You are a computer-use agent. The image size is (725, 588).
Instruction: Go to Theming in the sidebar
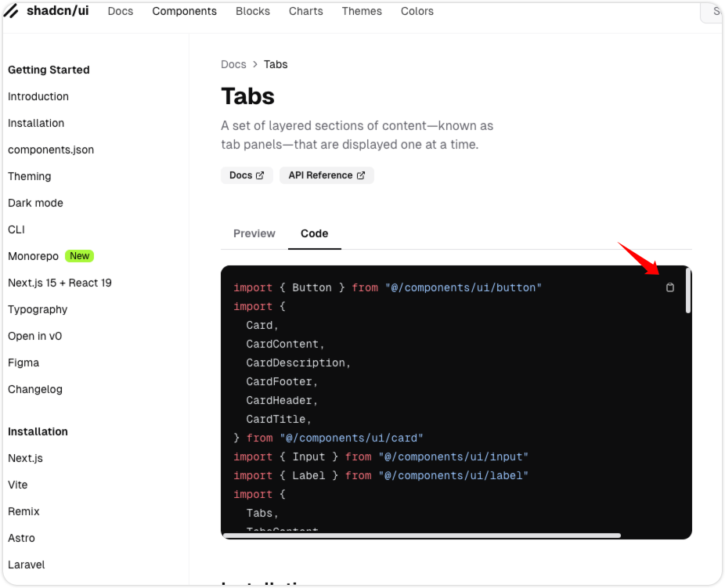point(30,176)
